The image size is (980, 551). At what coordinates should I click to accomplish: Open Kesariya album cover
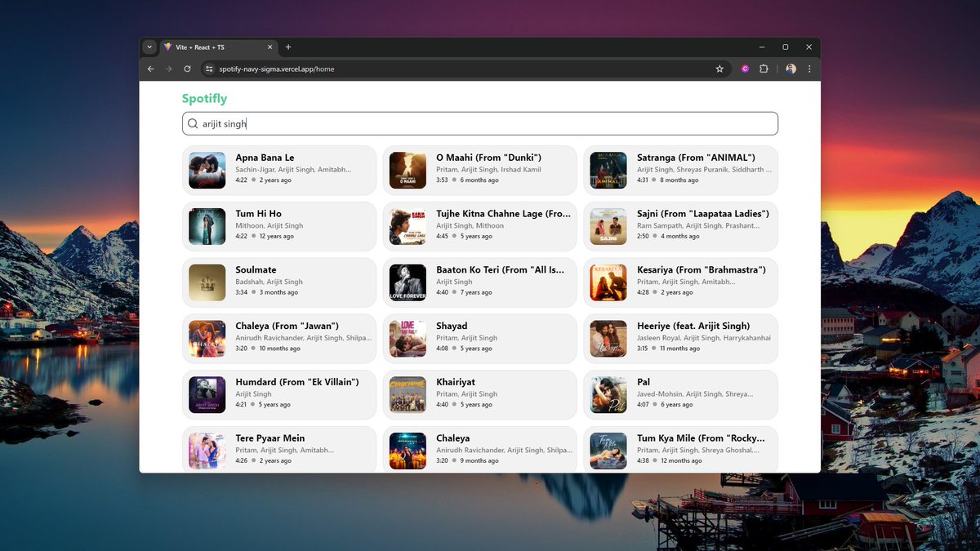click(x=608, y=282)
